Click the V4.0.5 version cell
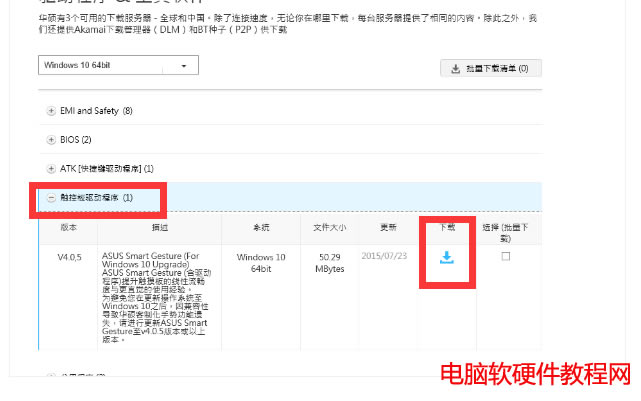 [x=68, y=257]
